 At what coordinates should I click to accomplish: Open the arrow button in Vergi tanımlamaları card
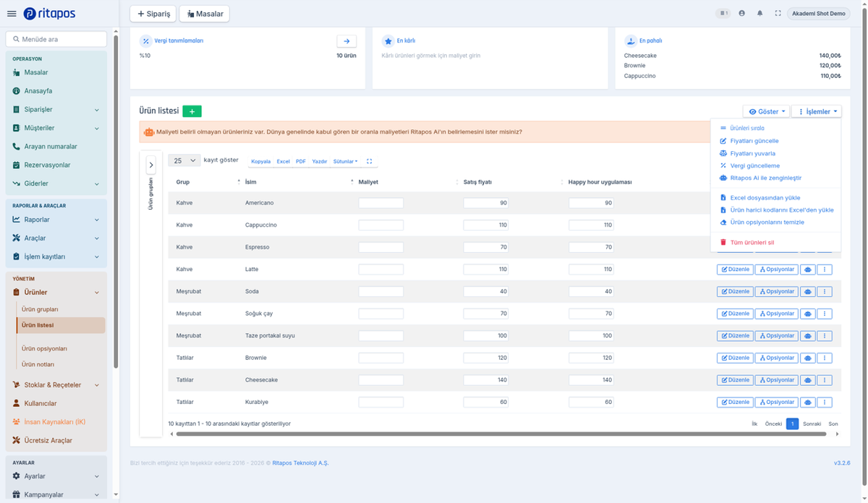tap(346, 41)
